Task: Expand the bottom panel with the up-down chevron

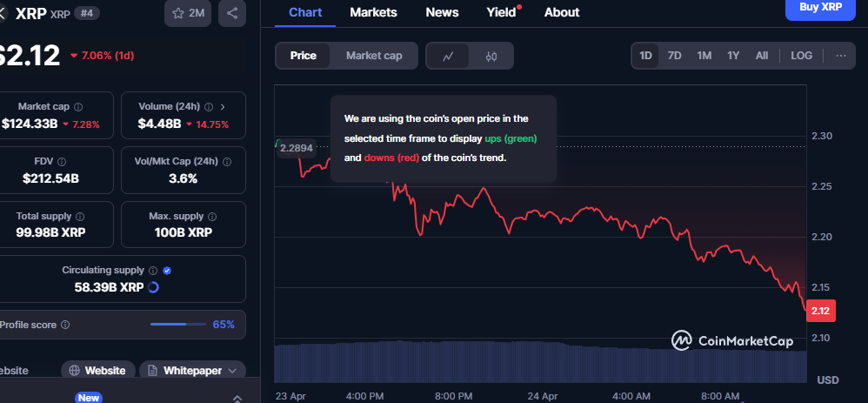Action: [x=237, y=398]
